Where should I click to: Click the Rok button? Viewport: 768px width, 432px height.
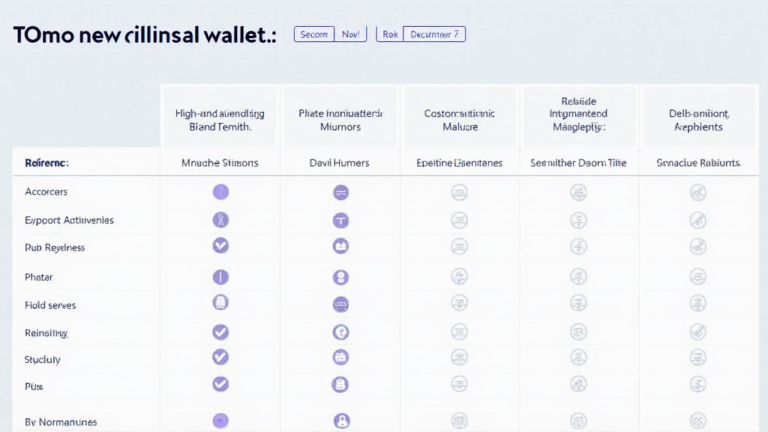click(389, 34)
